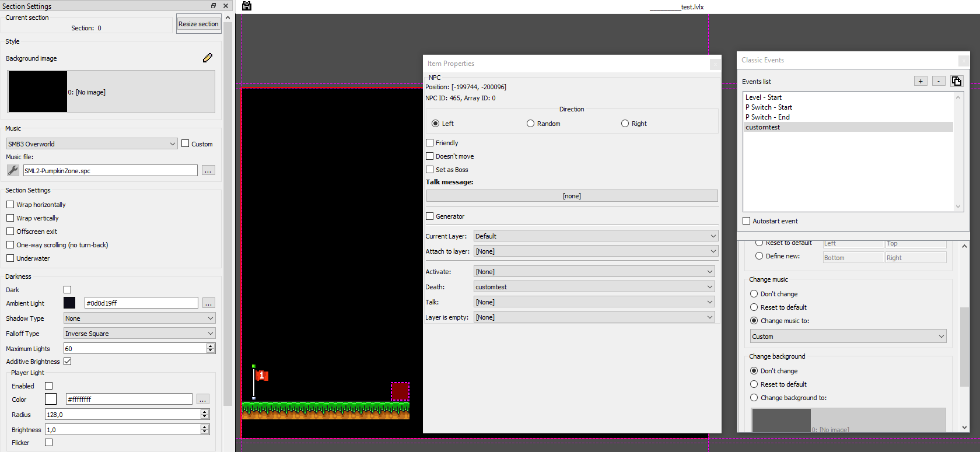Enable the Custom music checkbox

pyautogui.click(x=185, y=143)
